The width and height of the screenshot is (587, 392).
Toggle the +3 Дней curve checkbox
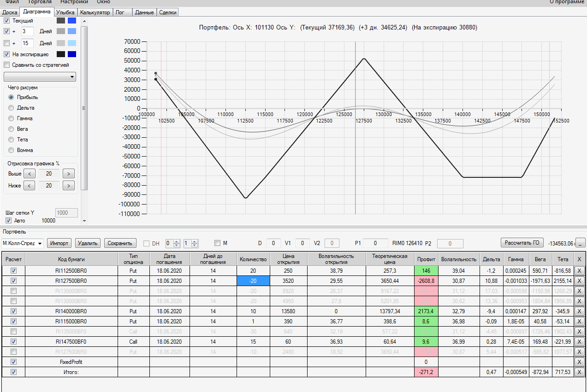coord(6,31)
